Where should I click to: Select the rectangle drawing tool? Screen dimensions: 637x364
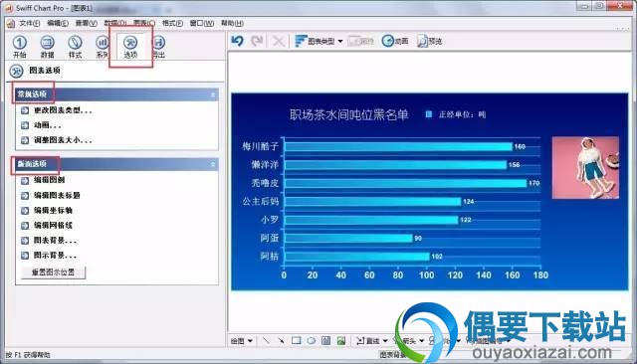tap(297, 340)
